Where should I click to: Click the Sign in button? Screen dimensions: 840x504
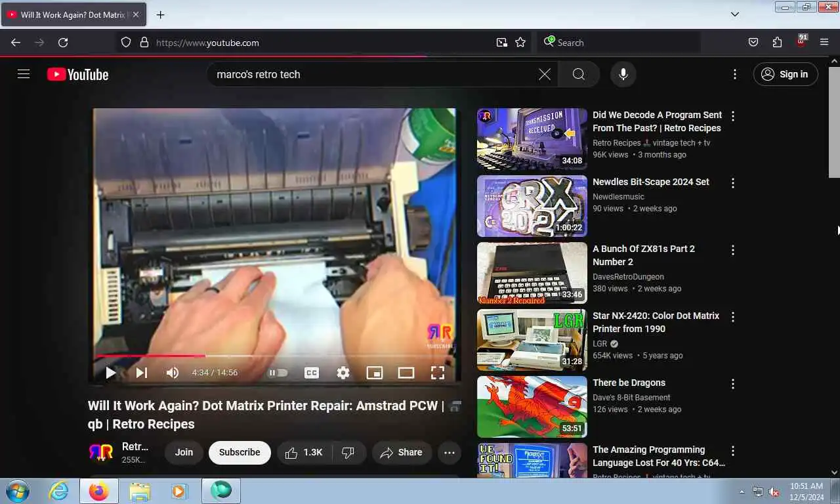[x=786, y=74]
